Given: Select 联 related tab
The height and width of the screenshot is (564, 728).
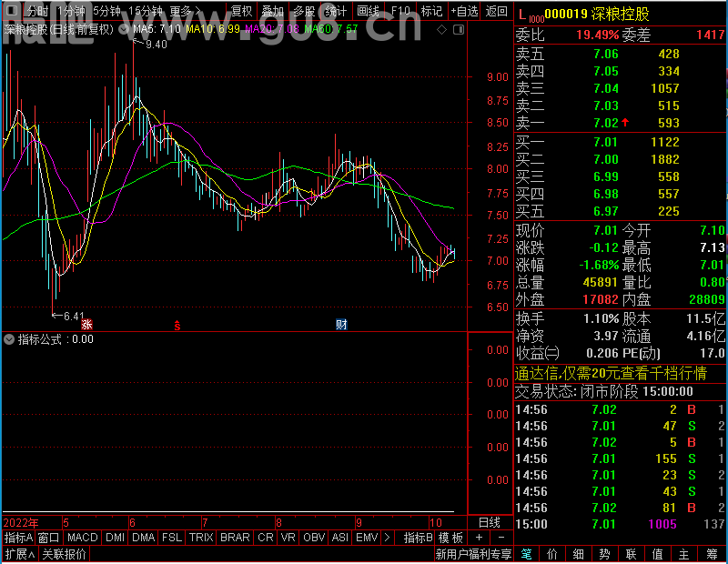Looking at the screenshot, I should tap(631, 554).
